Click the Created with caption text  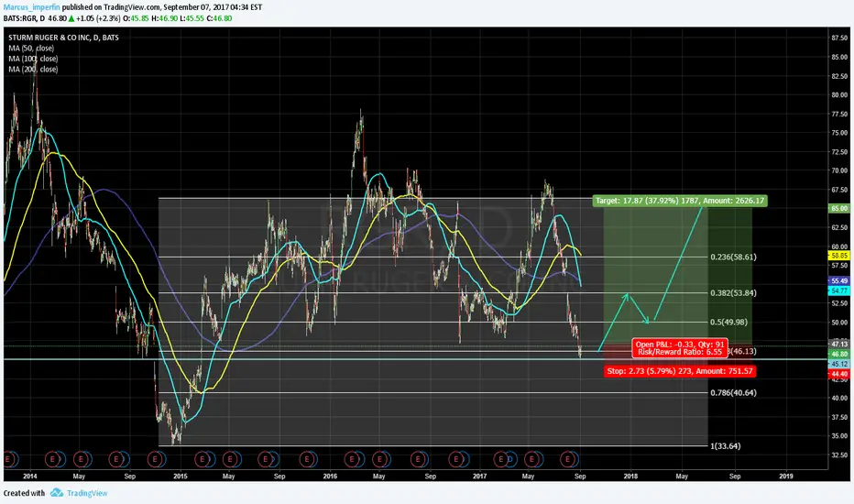point(24,493)
